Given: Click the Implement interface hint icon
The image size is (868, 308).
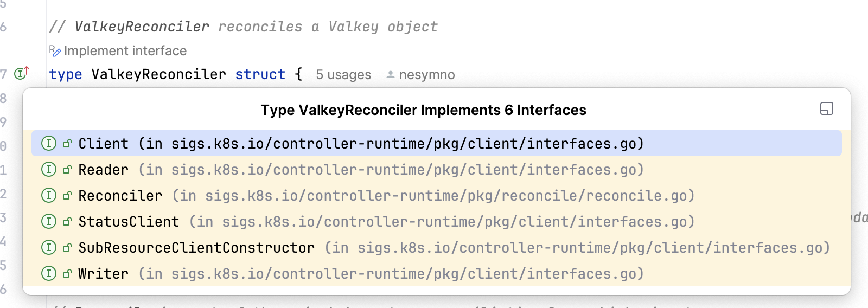Looking at the screenshot, I should click(55, 51).
